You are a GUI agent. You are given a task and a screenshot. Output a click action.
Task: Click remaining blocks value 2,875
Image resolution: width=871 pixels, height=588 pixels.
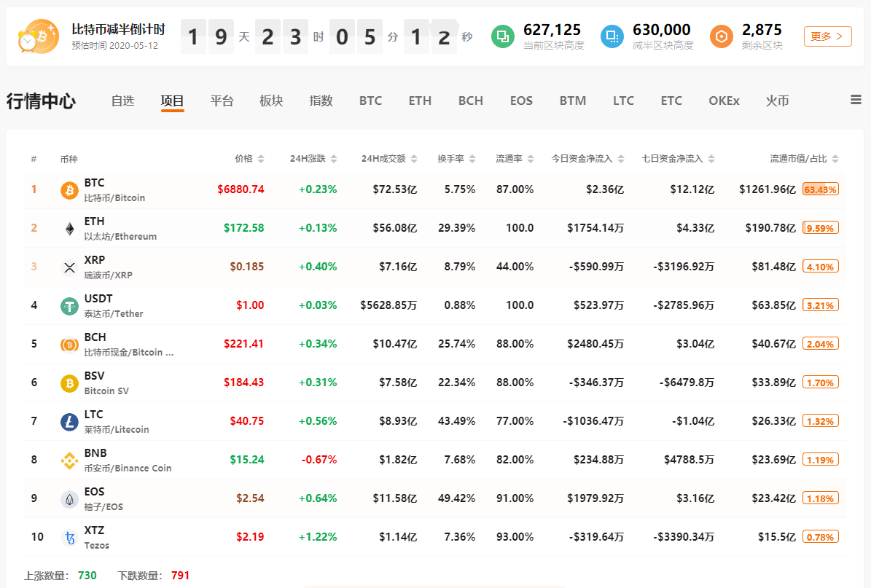762,29
